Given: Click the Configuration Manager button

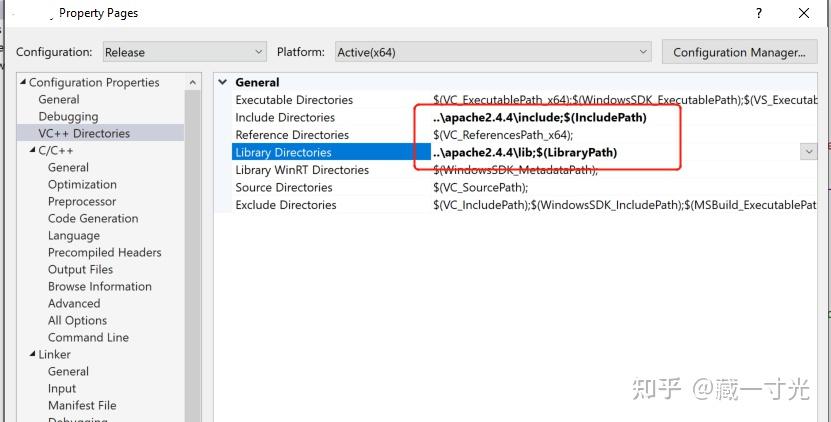Looking at the screenshot, I should coord(739,52).
